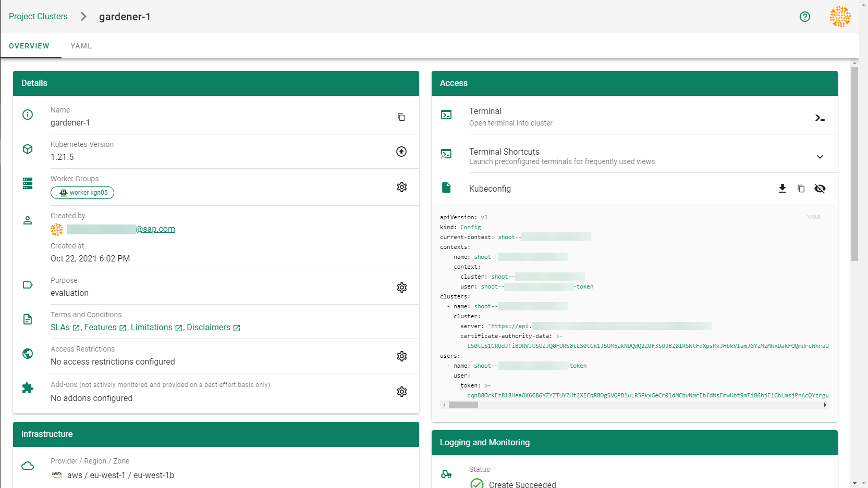Go back to Project Clusters

(38, 17)
